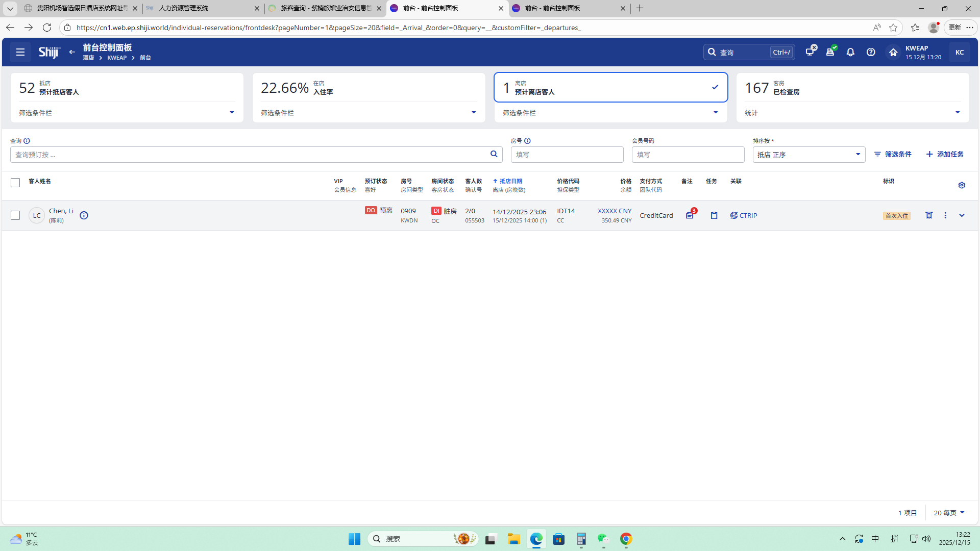
Task: Open the 排序按 sort dropdown
Action: (808, 155)
